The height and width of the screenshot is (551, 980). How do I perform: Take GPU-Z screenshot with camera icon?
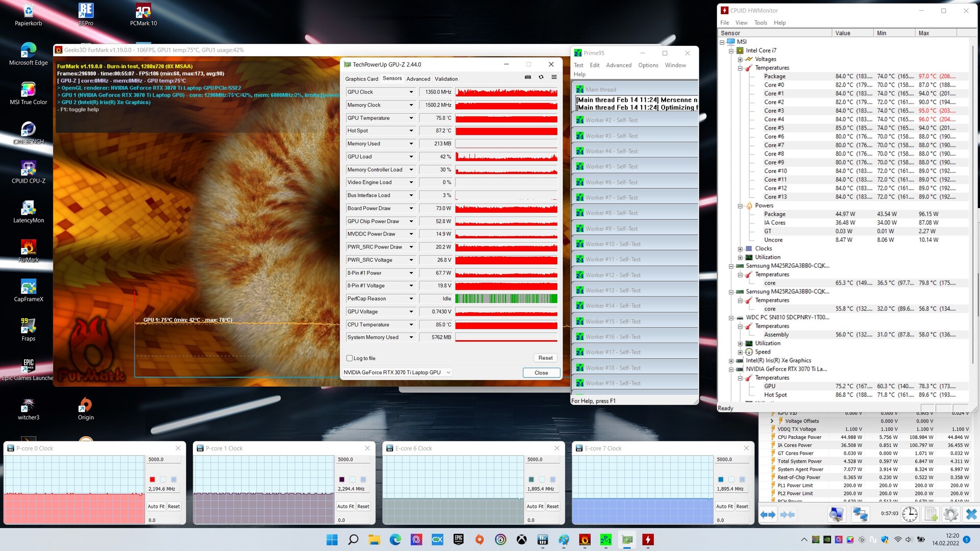point(528,78)
